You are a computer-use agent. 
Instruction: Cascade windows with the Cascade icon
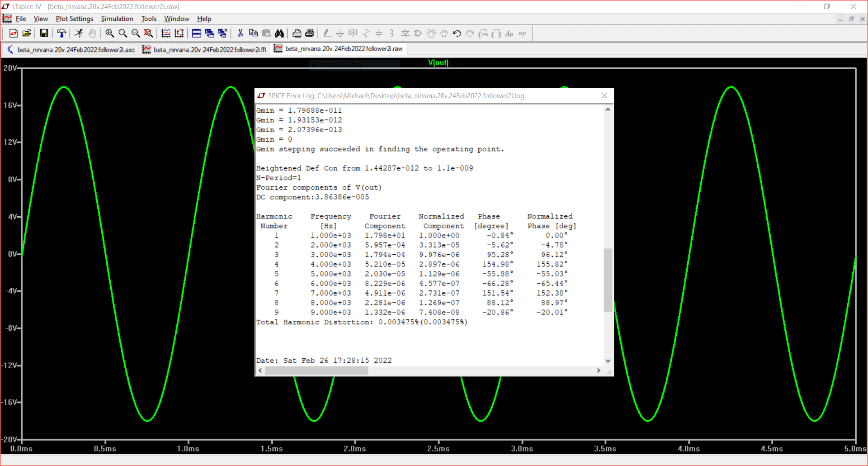pyautogui.click(x=209, y=33)
